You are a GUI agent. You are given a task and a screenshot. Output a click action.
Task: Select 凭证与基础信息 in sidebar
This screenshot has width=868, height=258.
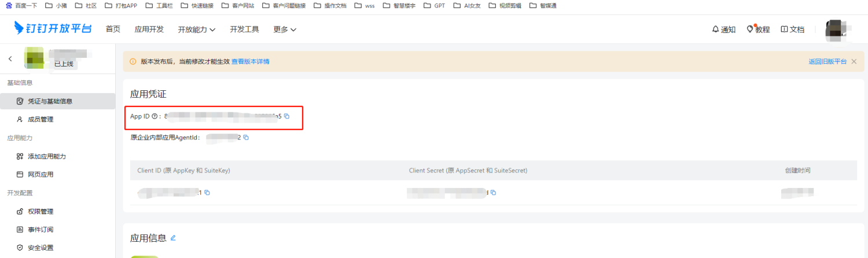(57, 101)
